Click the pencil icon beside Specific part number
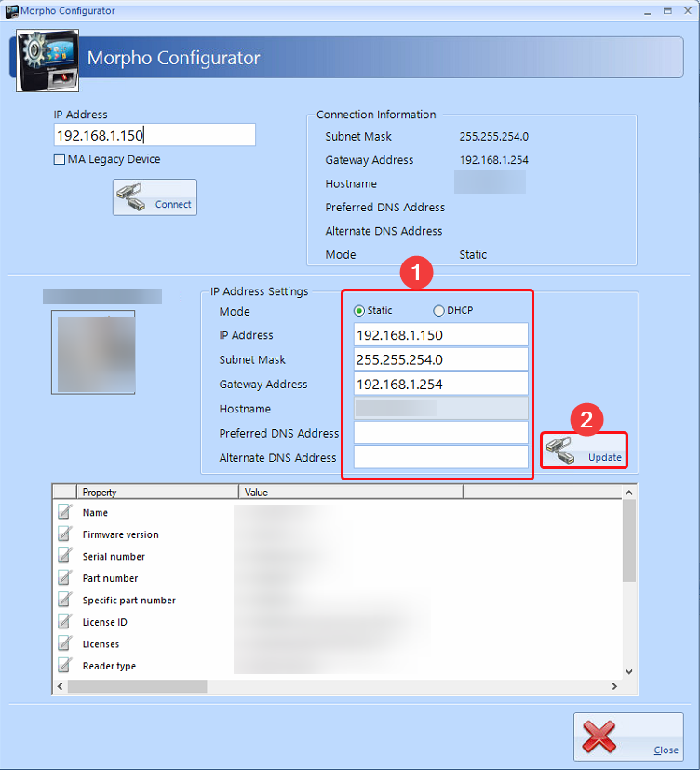Viewport: 700px width, 770px height. click(x=65, y=600)
